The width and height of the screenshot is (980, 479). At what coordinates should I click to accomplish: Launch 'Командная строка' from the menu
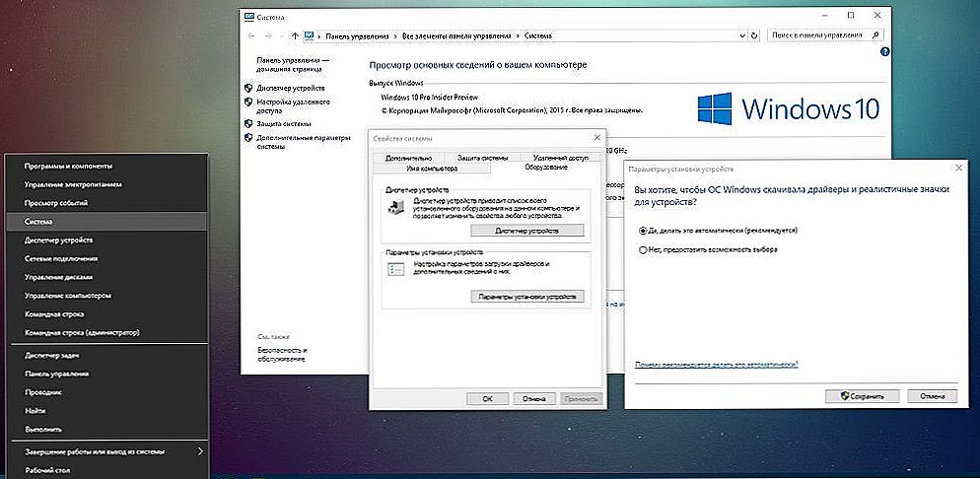pos(105,314)
